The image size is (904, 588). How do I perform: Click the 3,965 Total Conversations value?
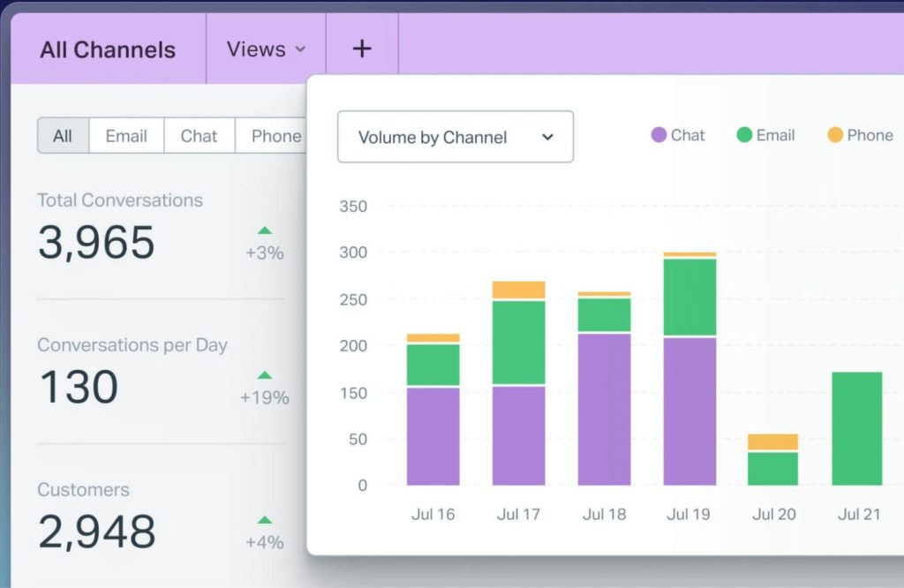[x=96, y=243]
